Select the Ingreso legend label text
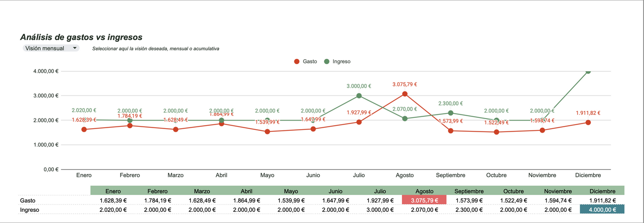644x223 pixels. point(341,61)
